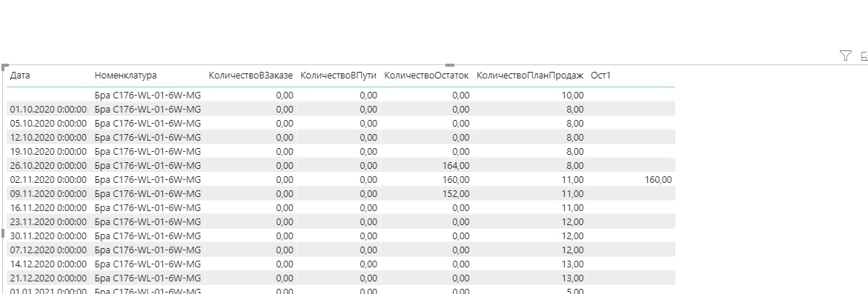Open the visual's filter icon
The height and width of the screenshot is (294, 868).
[845, 56]
